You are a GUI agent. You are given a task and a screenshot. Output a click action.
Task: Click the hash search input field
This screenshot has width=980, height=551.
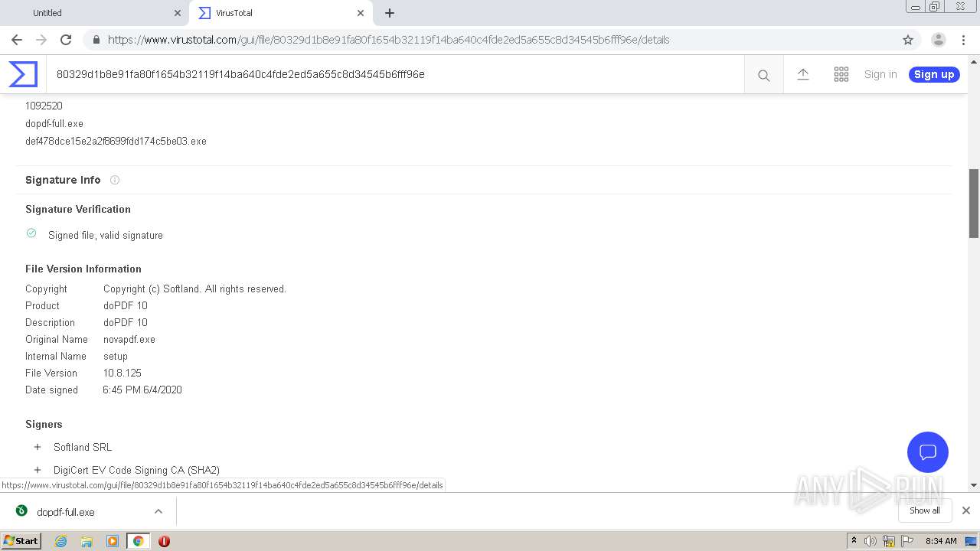pyautogui.click(x=395, y=74)
